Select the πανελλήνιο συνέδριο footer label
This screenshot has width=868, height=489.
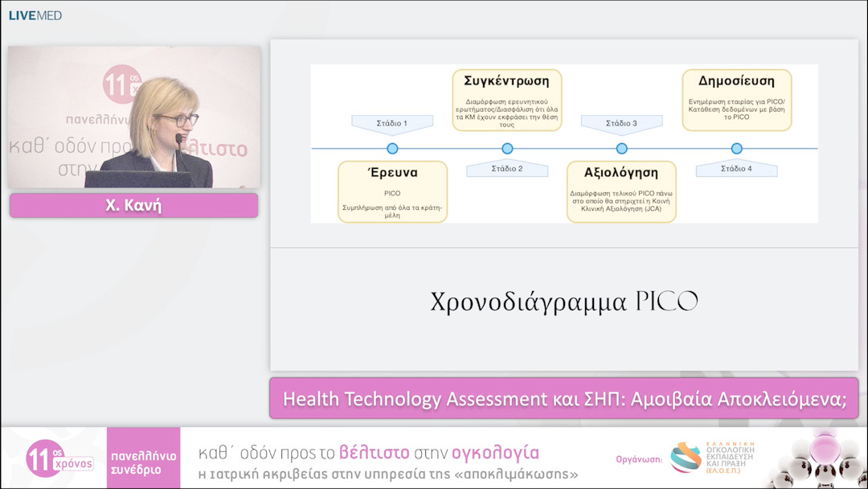tap(143, 458)
